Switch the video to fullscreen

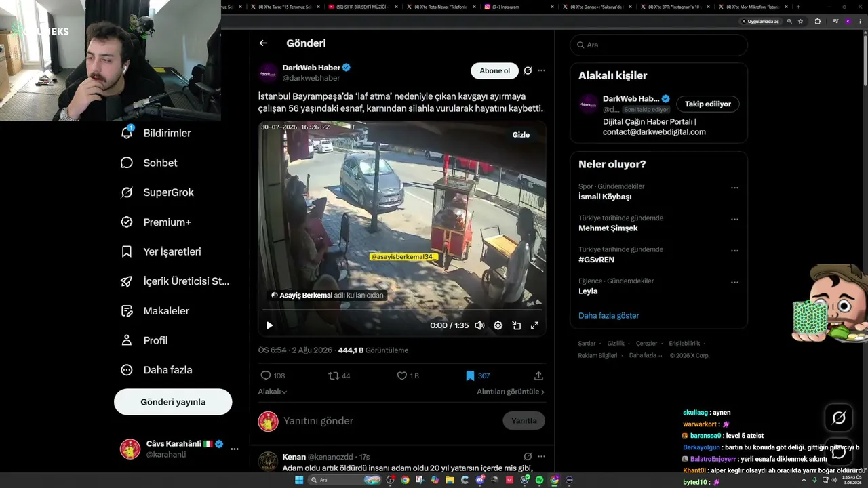[x=534, y=325]
